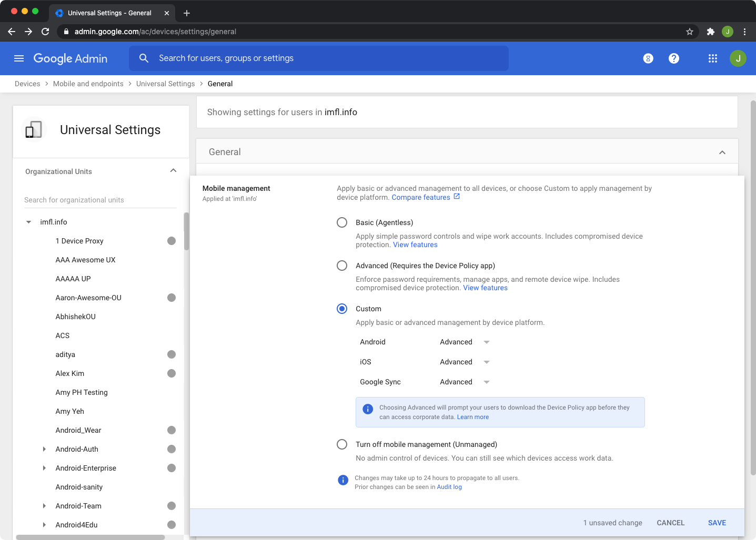Open the hourglass tasks icon
Viewport: 756px width, 540px height.
click(648, 58)
